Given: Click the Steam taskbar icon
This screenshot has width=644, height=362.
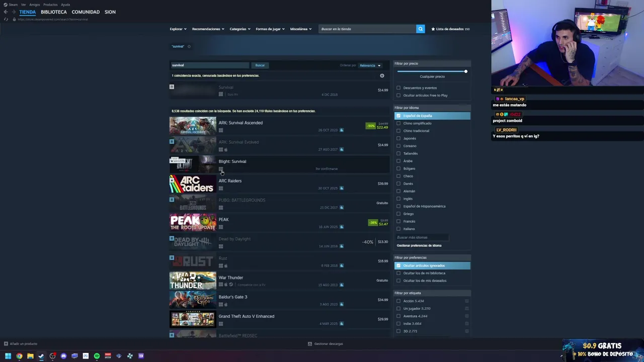Looking at the screenshot, I should click(41, 356).
